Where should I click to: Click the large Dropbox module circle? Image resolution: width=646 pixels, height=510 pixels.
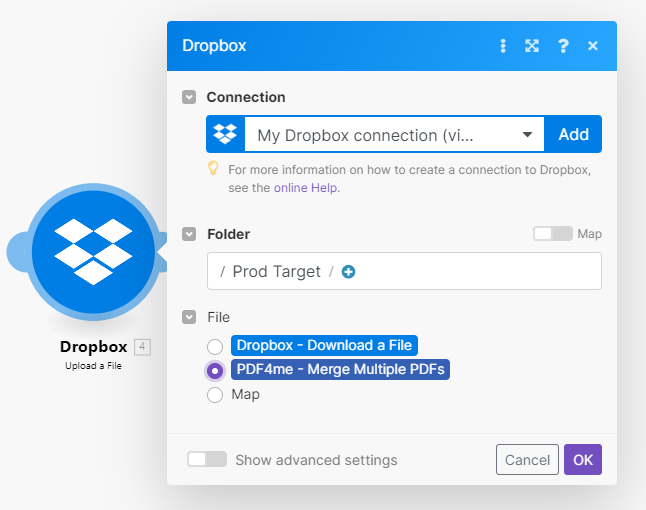coord(94,252)
